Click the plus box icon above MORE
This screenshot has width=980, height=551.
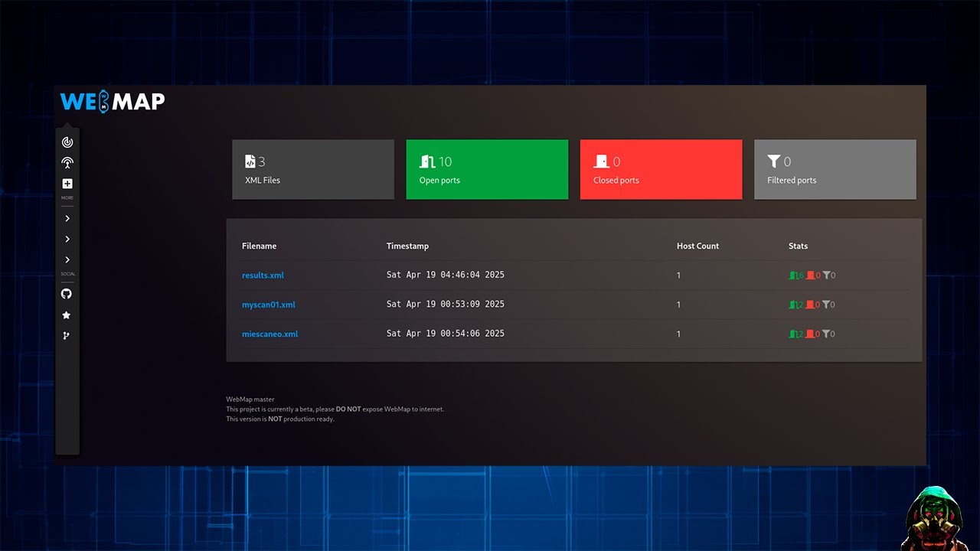67,184
